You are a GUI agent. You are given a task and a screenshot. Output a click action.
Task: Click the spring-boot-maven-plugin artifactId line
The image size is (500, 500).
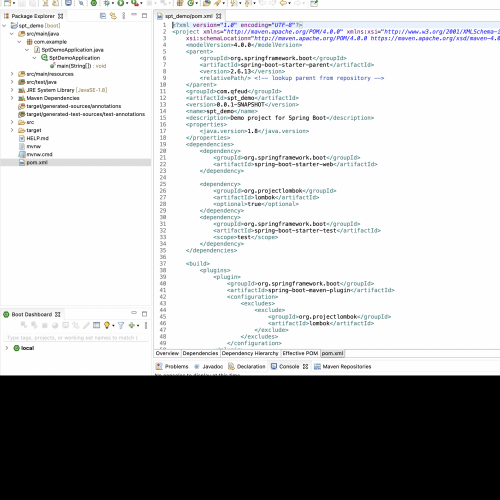point(311,290)
